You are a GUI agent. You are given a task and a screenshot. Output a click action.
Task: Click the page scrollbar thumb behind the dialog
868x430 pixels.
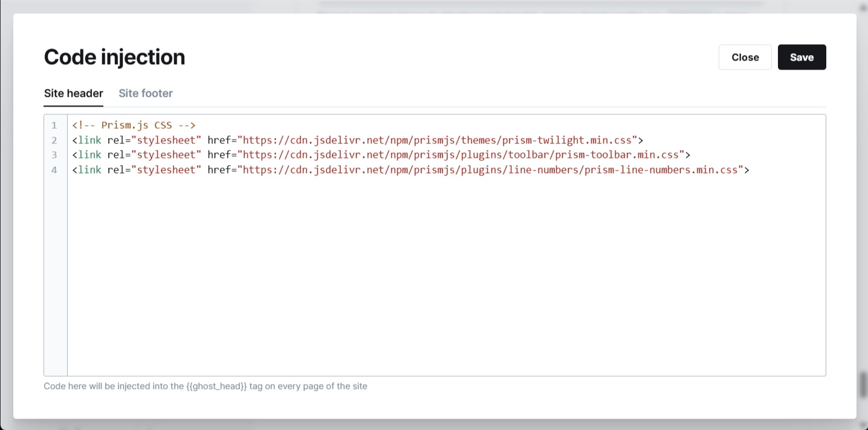click(x=864, y=385)
